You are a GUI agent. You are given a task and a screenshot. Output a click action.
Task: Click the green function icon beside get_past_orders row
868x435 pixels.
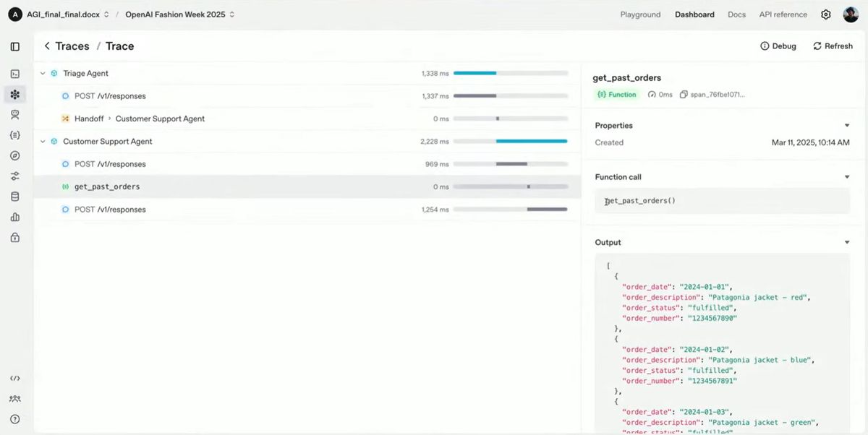click(x=65, y=186)
